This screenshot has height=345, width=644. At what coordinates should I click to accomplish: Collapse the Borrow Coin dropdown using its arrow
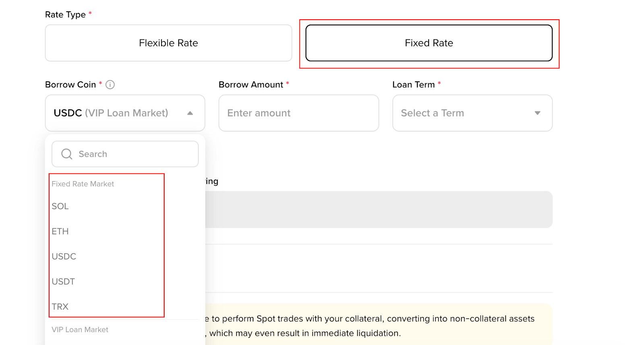click(x=190, y=113)
